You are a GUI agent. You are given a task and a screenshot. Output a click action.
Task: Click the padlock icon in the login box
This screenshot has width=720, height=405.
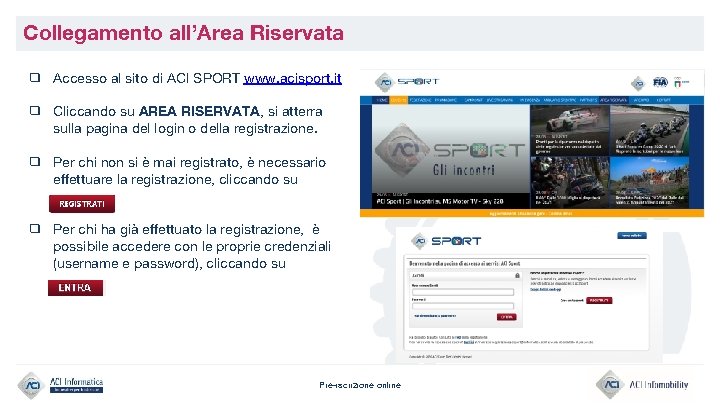tap(517, 276)
